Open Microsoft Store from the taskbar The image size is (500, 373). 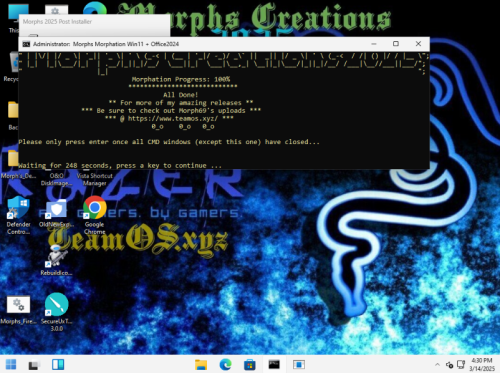click(x=250, y=364)
